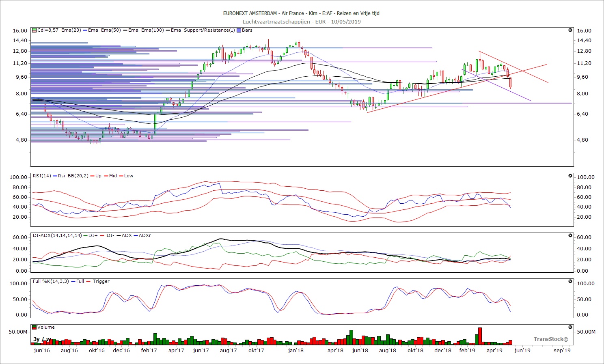Click the apr'19 date label
Viewport: 604px width, 364px height.
494,350
